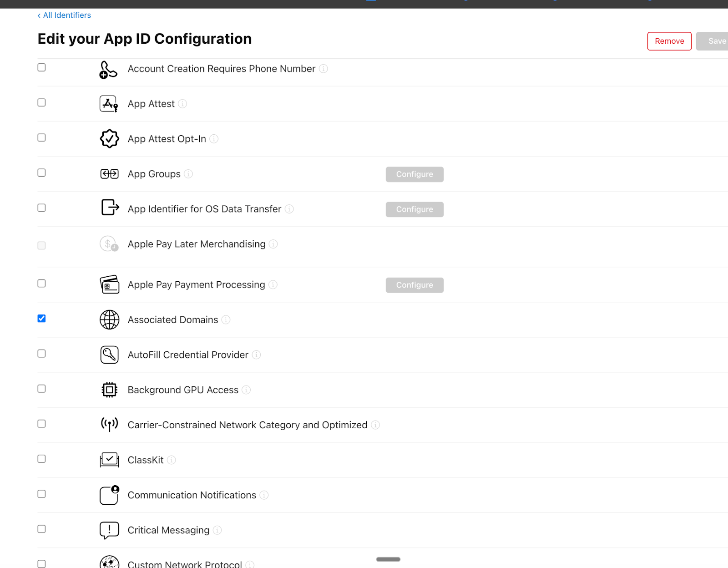Click the Remove button

pyautogui.click(x=669, y=41)
